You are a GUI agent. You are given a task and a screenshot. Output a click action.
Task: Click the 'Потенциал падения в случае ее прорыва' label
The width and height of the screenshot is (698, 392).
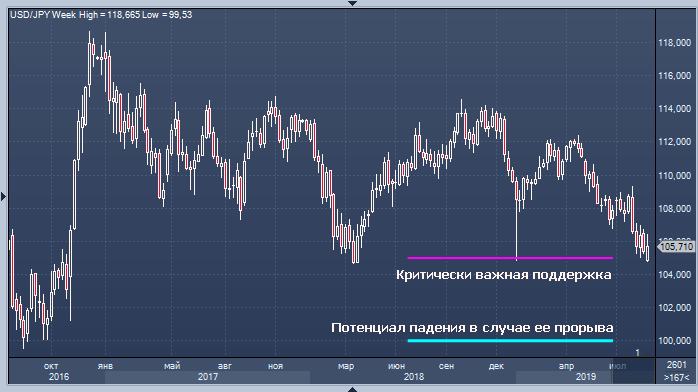(x=472, y=328)
